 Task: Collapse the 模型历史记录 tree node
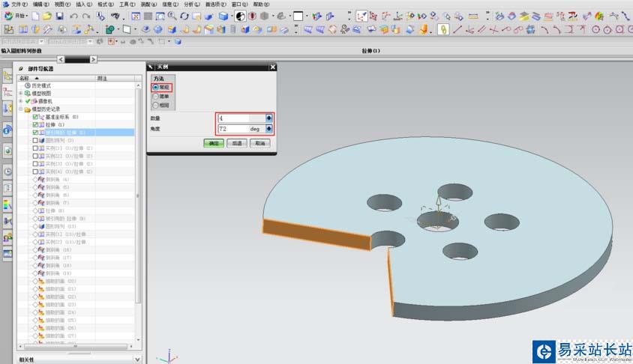(x=20, y=109)
